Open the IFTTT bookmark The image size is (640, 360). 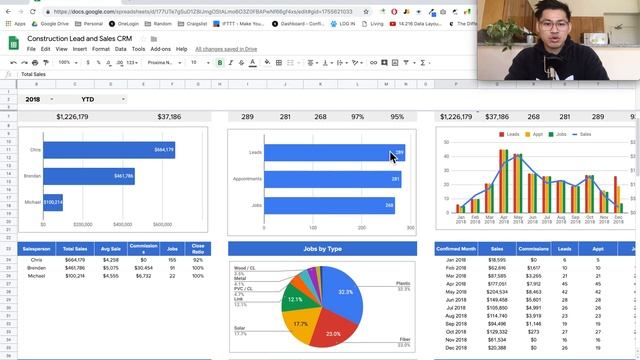coord(239,24)
